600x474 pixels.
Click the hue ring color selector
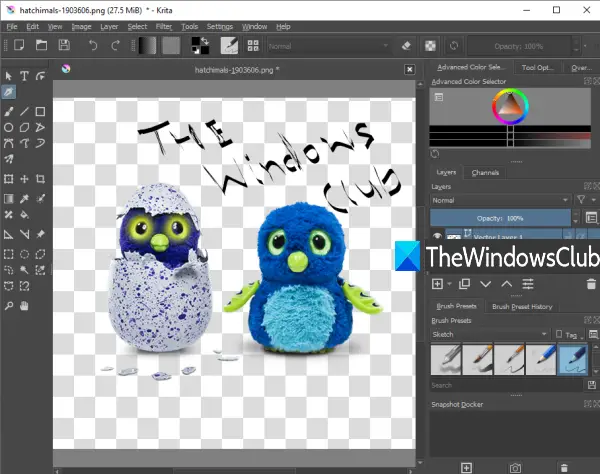point(510,106)
